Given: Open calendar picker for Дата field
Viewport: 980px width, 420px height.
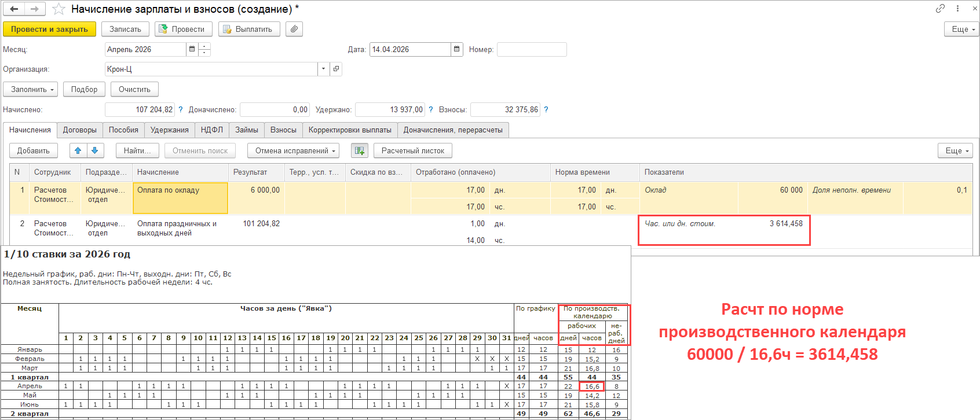Looking at the screenshot, I should pyautogui.click(x=457, y=50).
